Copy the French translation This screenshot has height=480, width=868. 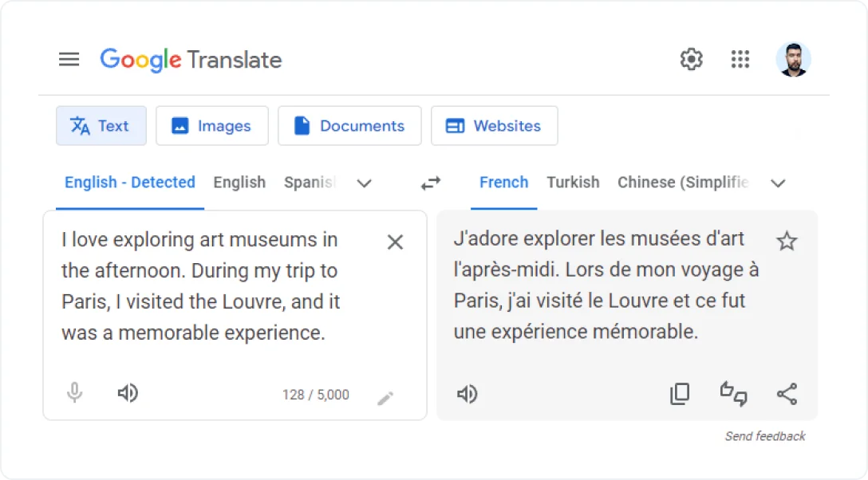[x=680, y=393]
